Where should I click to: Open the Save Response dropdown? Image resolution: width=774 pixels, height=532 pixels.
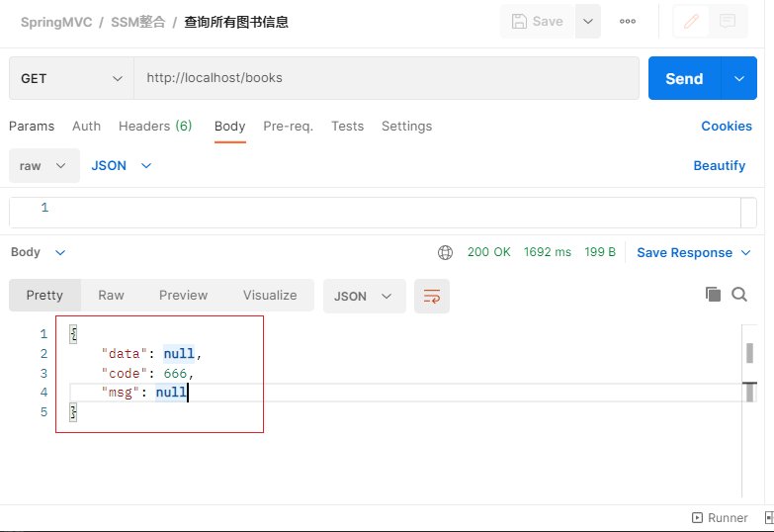693,252
